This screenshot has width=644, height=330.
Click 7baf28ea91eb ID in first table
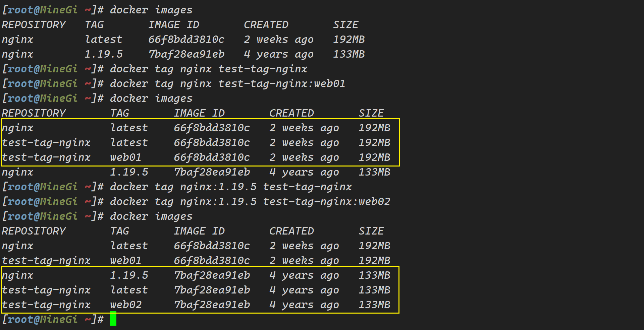point(186,54)
